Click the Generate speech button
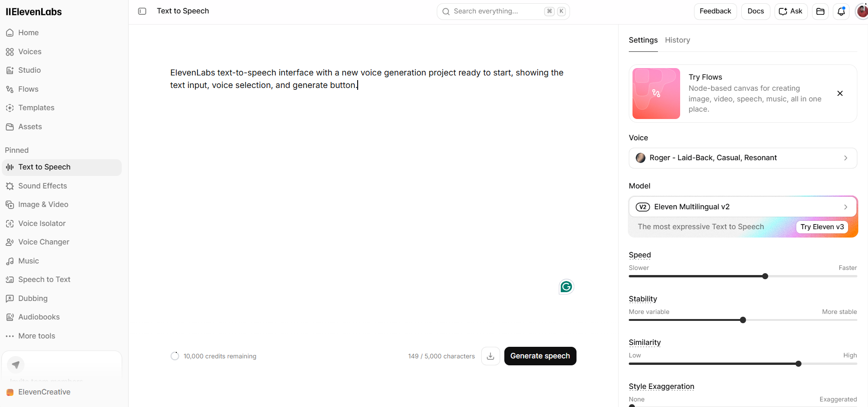The height and width of the screenshot is (407, 868). tap(540, 356)
